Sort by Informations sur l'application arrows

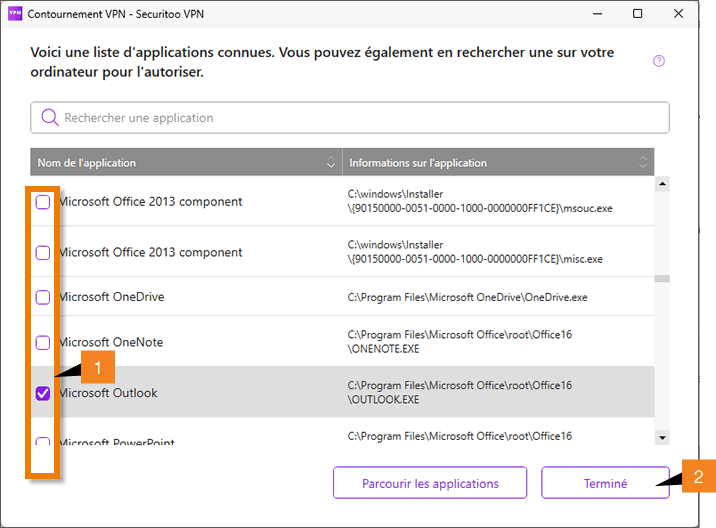pyautogui.click(x=643, y=162)
